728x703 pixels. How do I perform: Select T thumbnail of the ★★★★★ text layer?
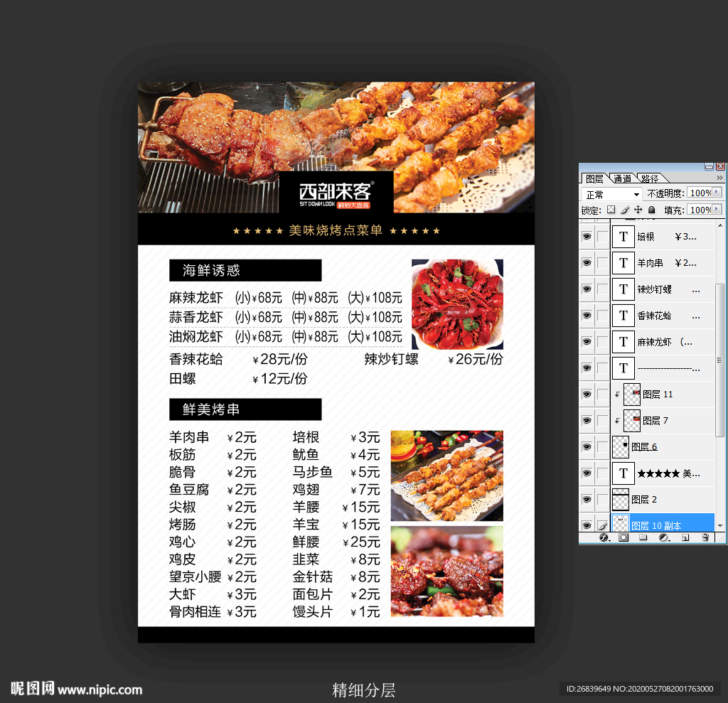click(x=623, y=473)
